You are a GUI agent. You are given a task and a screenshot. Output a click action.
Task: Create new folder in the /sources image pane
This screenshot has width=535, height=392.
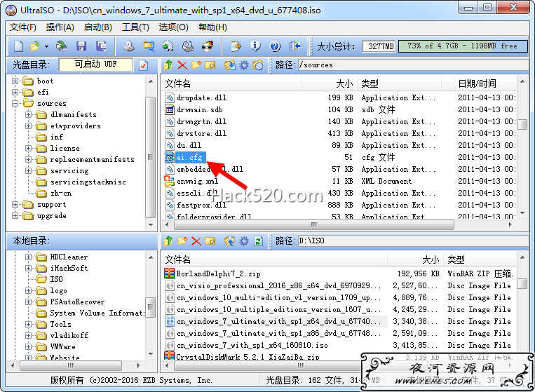pos(196,65)
